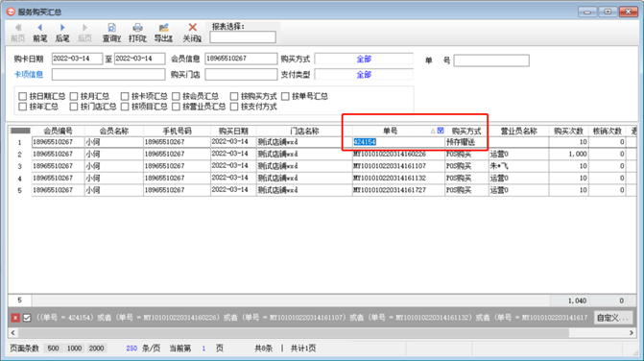Run the 查询 query tool

pyautogui.click(x=111, y=33)
